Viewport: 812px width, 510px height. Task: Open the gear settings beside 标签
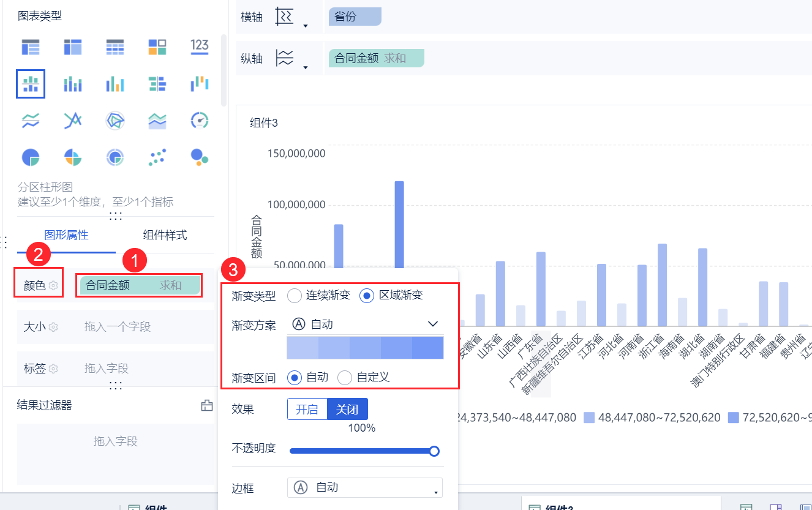pyautogui.click(x=53, y=369)
